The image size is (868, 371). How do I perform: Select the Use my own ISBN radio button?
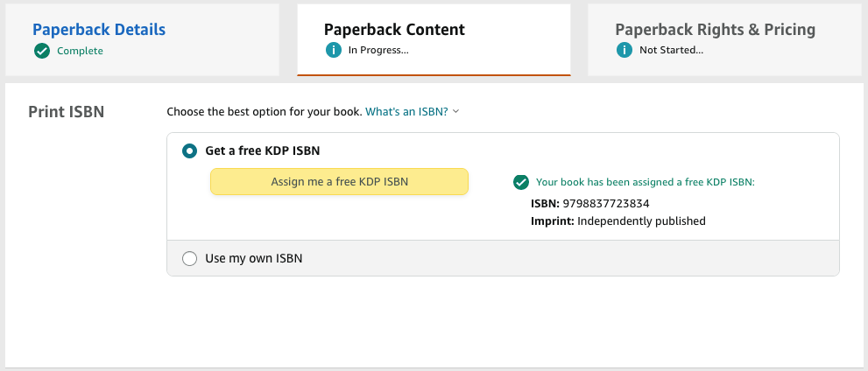(189, 258)
